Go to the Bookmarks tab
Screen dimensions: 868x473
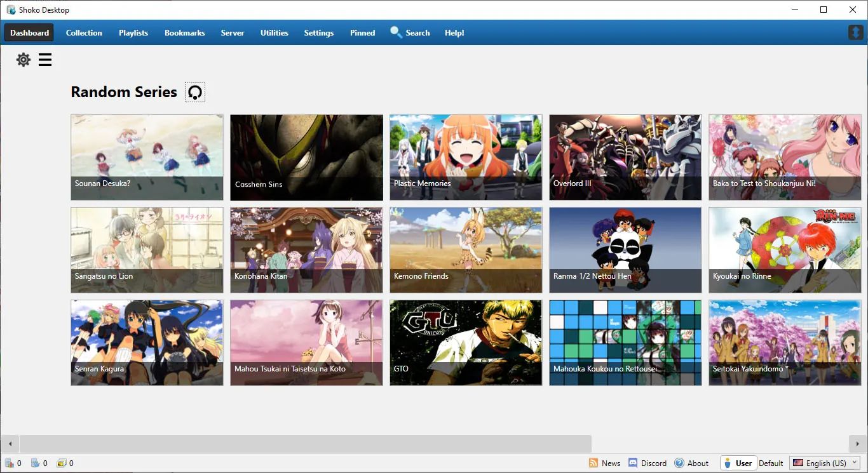(185, 32)
